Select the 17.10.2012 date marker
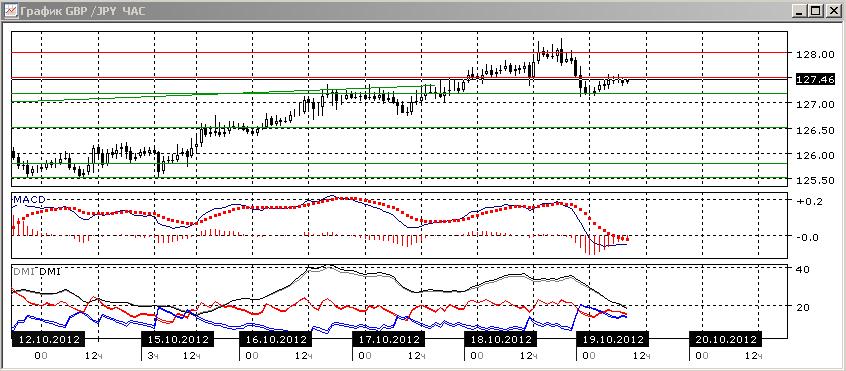846x371 pixels. (388, 340)
